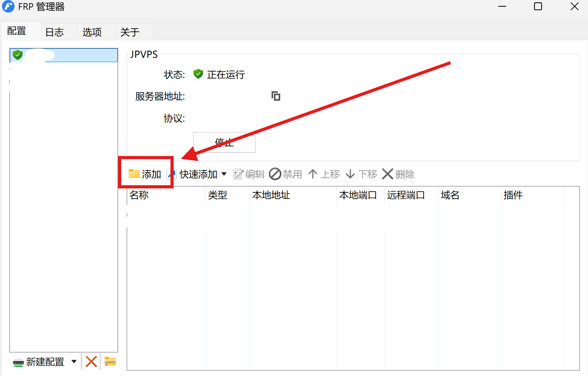Viewport: 588px width, 376px height.
Task: Click the red X delete config icon
Action: click(x=91, y=361)
